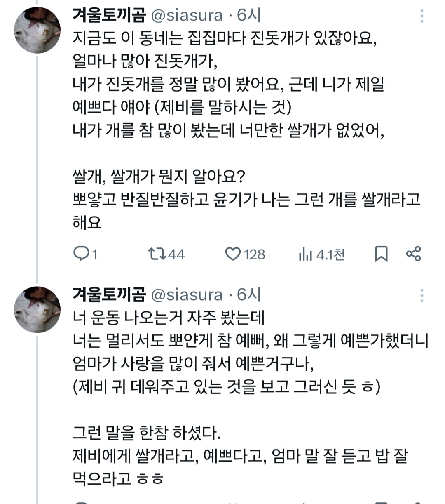Open the profile picture on first tweet
Image resolution: width=445 pixels, height=504 pixels.
(37, 30)
